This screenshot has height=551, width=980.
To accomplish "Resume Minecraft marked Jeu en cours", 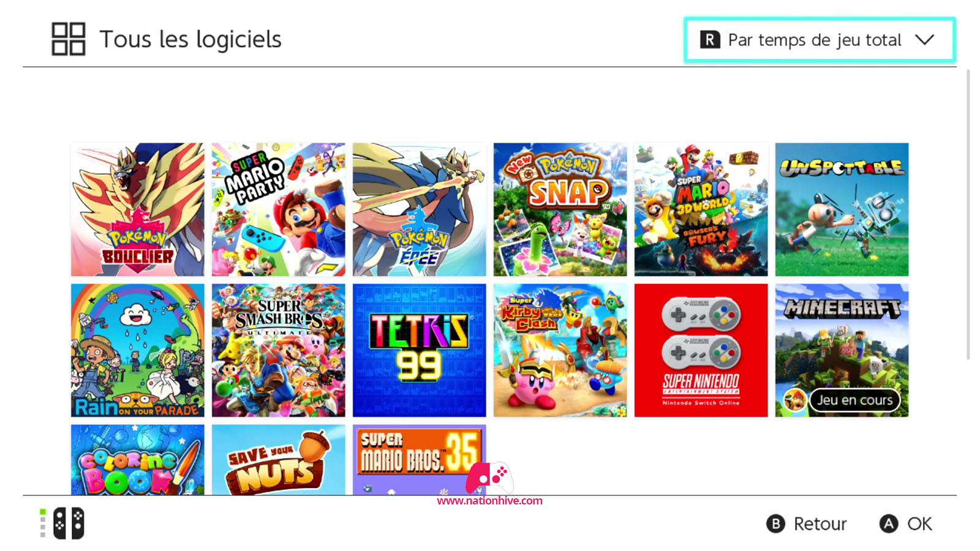I will (842, 350).
